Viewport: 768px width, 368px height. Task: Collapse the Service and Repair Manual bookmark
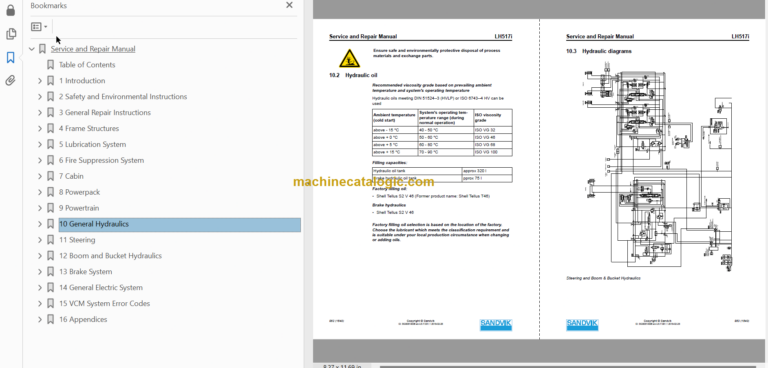point(32,49)
